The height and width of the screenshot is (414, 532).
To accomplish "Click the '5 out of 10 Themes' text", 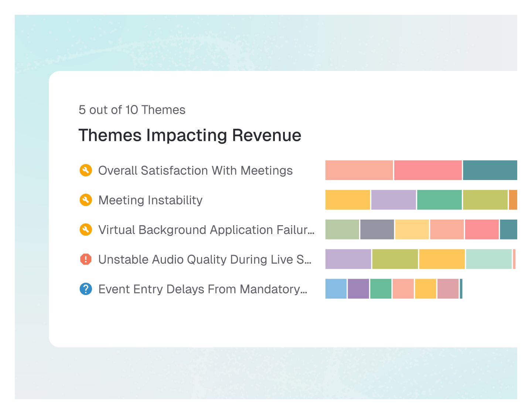I will [132, 110].
